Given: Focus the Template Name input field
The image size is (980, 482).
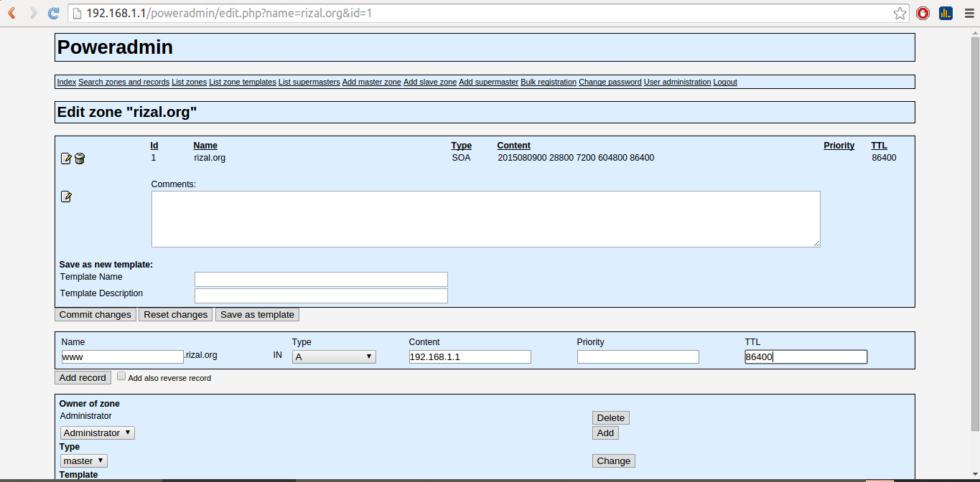Looking at the screenshot, I should pos(321,280).
